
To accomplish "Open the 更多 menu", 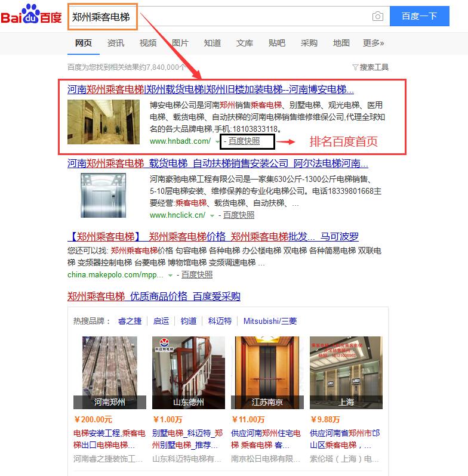I will pyautogui.click(x=374, y=43).
